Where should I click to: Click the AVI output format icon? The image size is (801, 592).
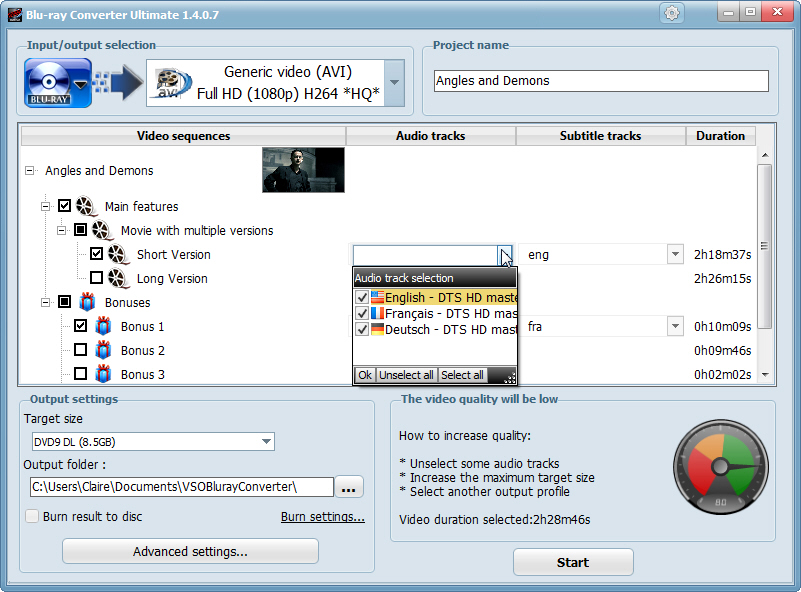pyautogui.click(x=170, y=80)
